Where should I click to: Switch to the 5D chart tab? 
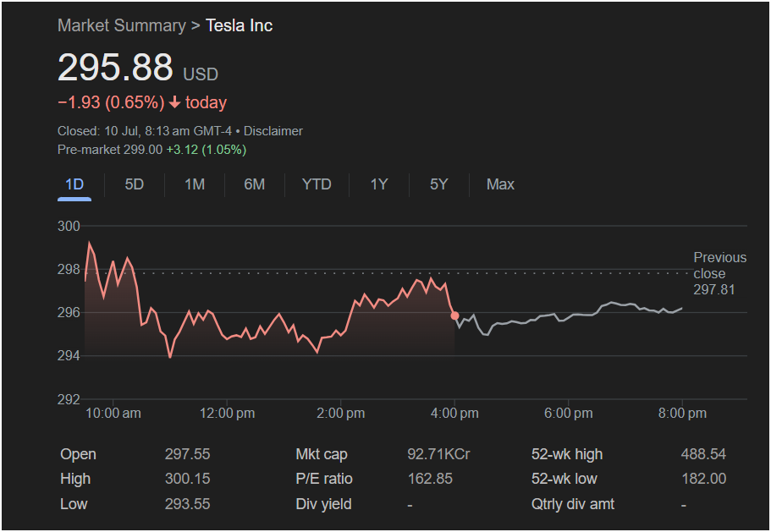[135, 184]
